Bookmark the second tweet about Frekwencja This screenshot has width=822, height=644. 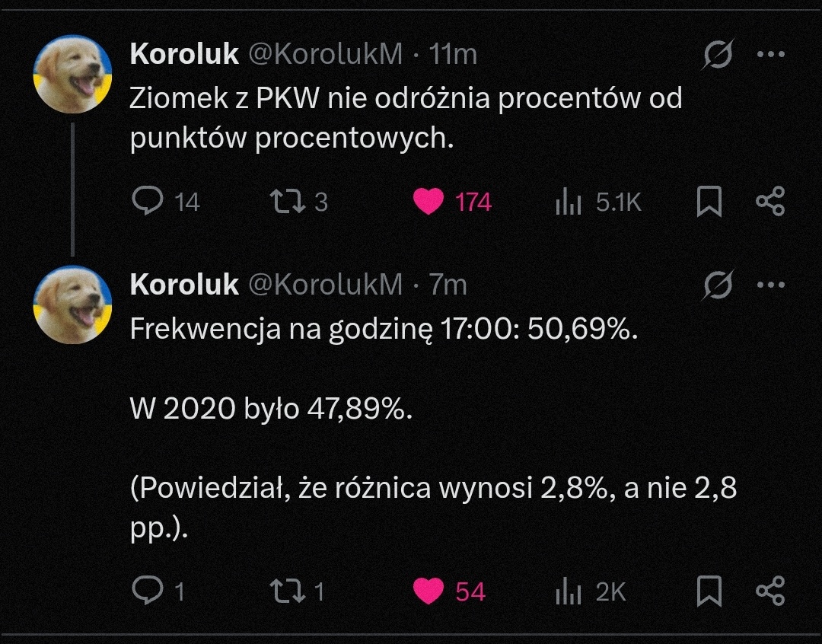(709, 591)
